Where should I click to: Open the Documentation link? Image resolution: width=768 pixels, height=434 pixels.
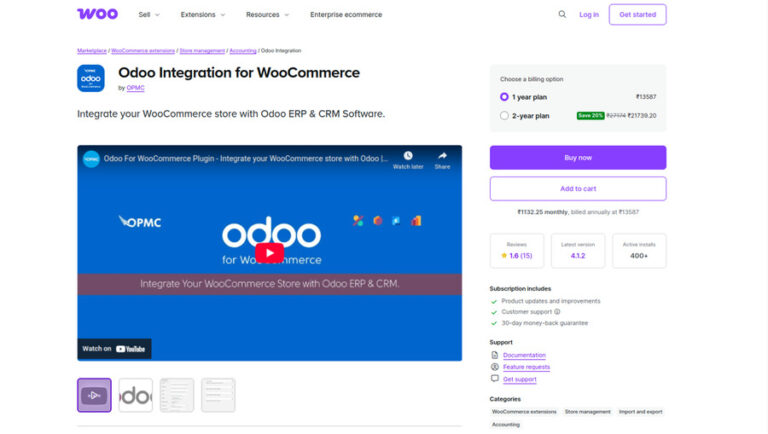(524, 355)
